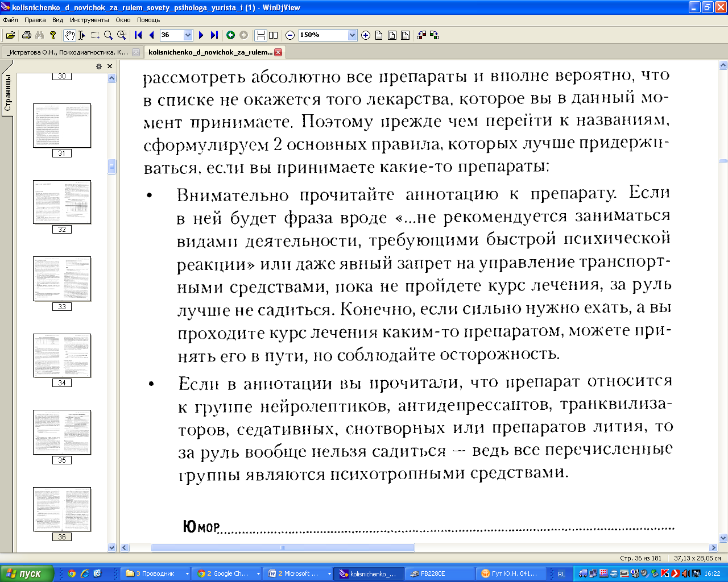Open the Файл menu
728x582 pixels.
(x=10, y=20)
